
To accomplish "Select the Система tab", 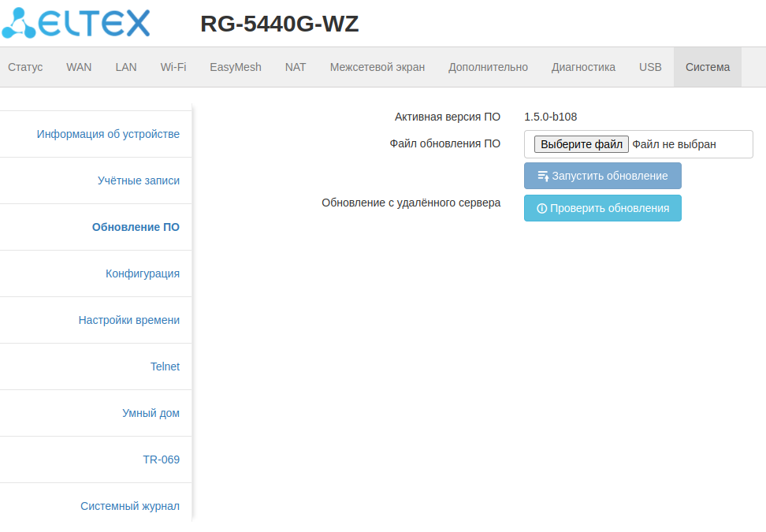I will click(x=708, y=68).
